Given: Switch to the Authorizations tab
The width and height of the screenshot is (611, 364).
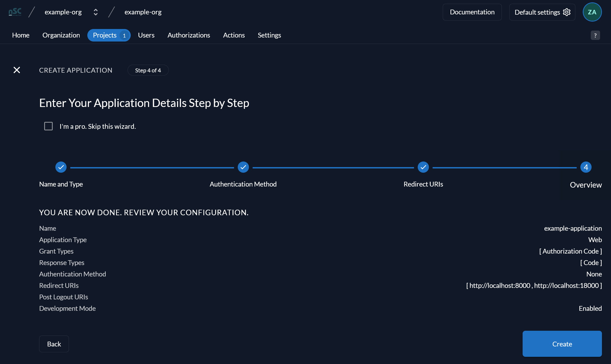Looking at the screenshot, I should click(189, 35).
